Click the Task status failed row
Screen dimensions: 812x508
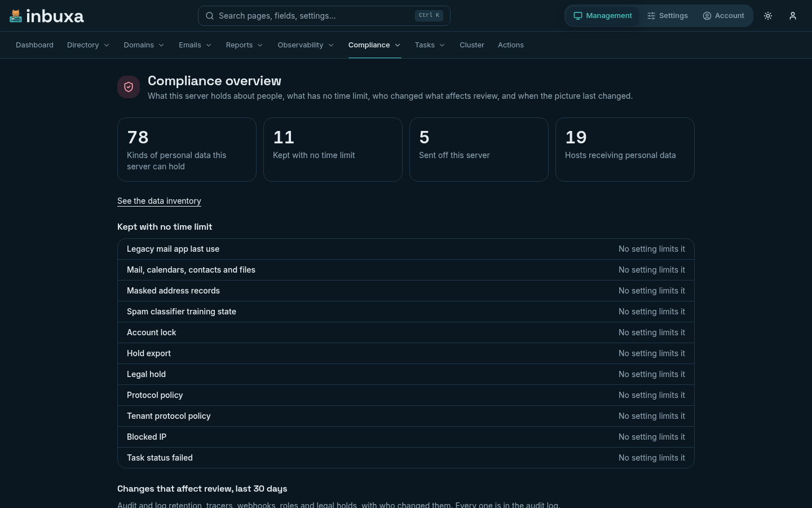pos(406,458)
